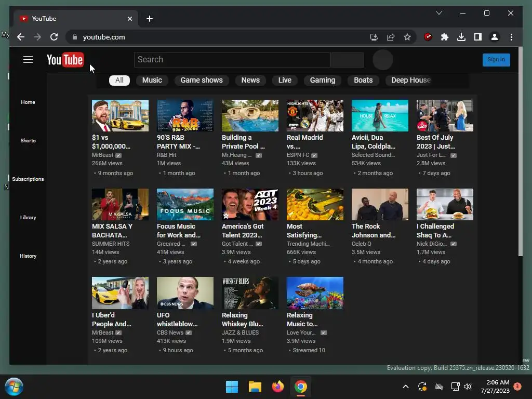
Task: Open the YouTube hamburger guide menu
Action: [x=28, y=60]
